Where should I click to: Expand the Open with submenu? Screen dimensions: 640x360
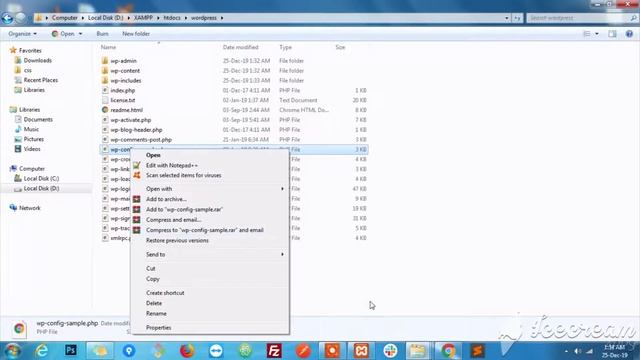coord(209,189)
